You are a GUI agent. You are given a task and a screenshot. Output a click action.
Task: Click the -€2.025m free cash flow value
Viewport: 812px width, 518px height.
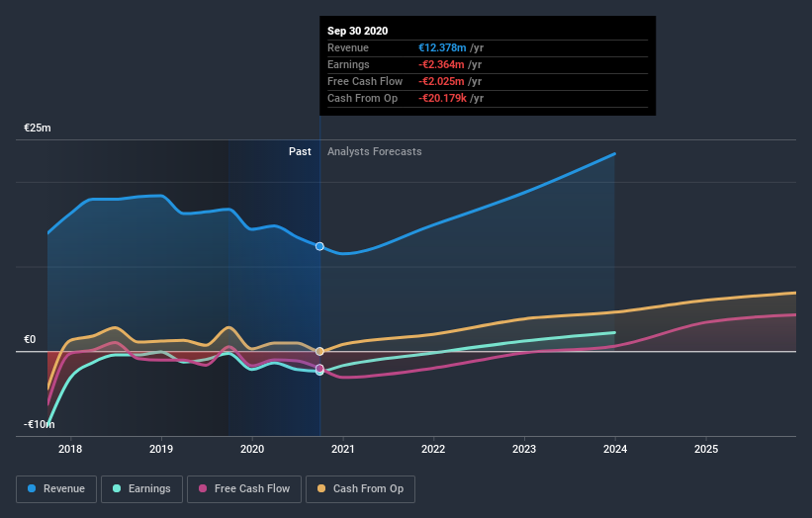pyautogui.click(x=441, y=81)
